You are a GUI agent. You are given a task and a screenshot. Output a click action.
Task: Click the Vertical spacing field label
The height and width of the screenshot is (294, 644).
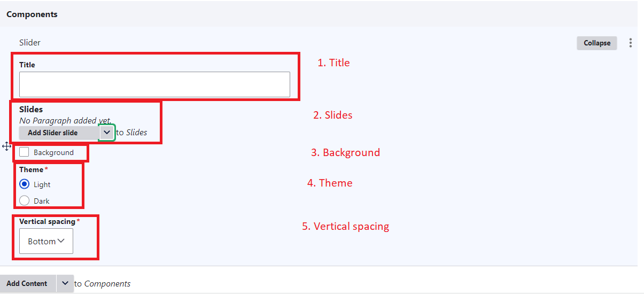click(x=48, y=221)
